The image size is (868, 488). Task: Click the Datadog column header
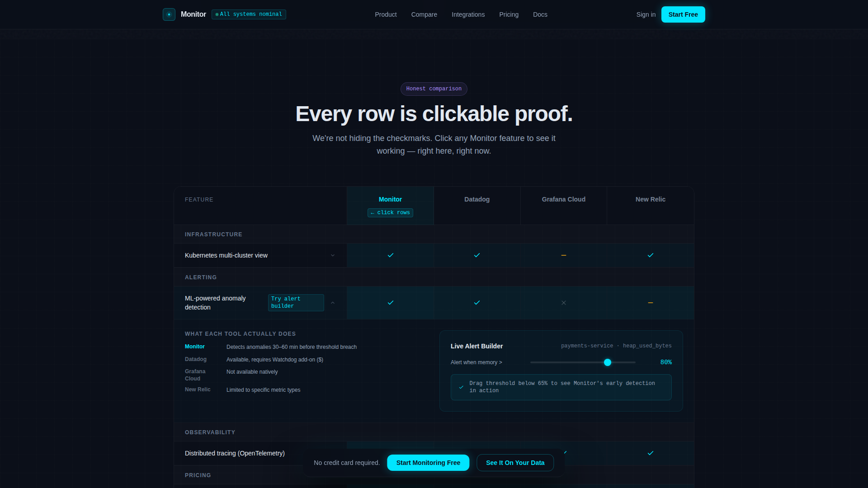click(477, 199)
